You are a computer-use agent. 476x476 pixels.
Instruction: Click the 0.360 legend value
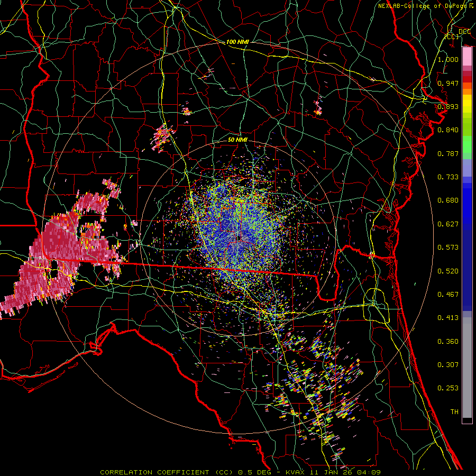[448, 342]
